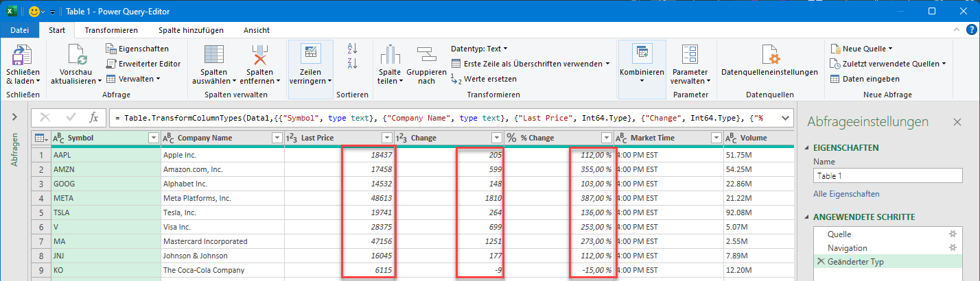Click Werte ersetzen

(x=484, y=79)
